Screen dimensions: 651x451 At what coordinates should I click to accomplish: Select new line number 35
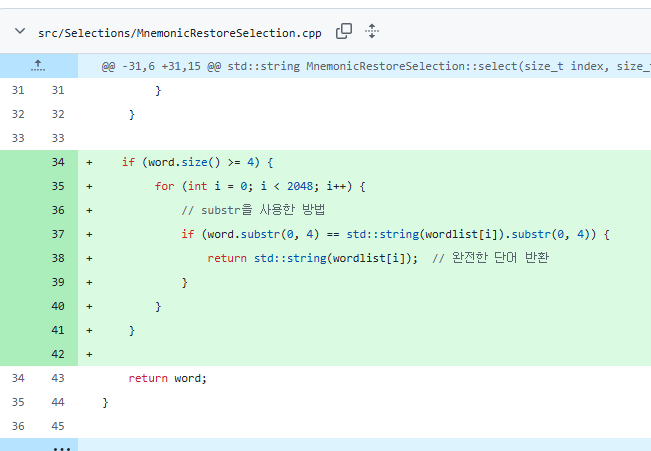[58, 186]
